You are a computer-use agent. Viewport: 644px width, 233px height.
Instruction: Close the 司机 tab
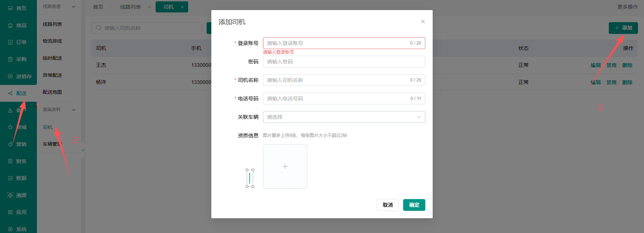pos(182,7)
